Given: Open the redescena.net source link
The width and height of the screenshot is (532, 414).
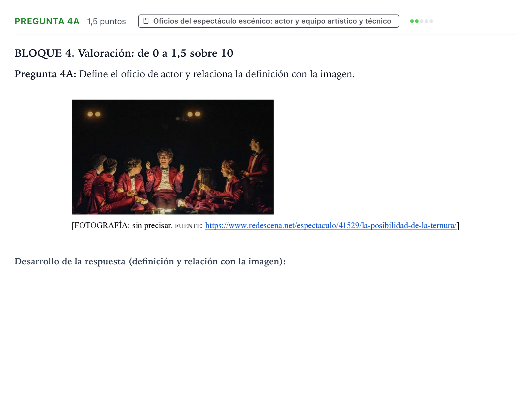Looking at the screenshot, I should (x=331, y=225).
